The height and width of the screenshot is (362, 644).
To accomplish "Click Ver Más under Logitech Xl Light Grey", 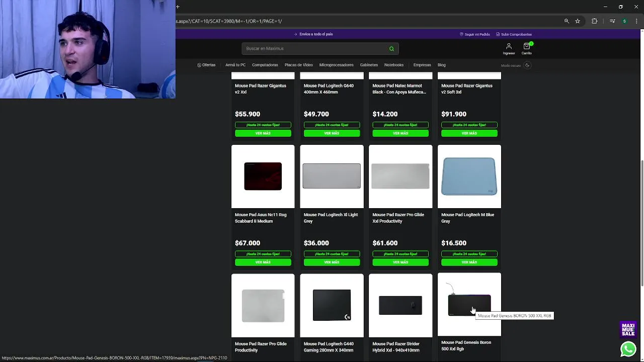I will coord(332,262).
